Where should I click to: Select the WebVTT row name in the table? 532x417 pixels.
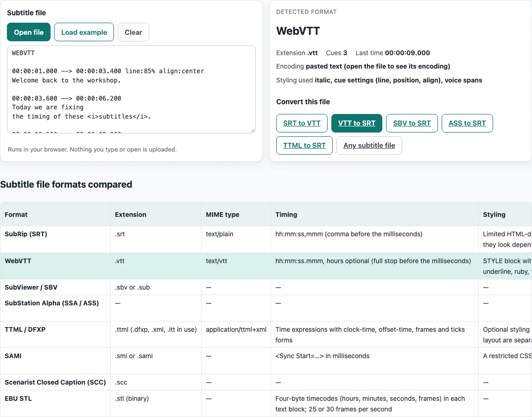(18, 261)
